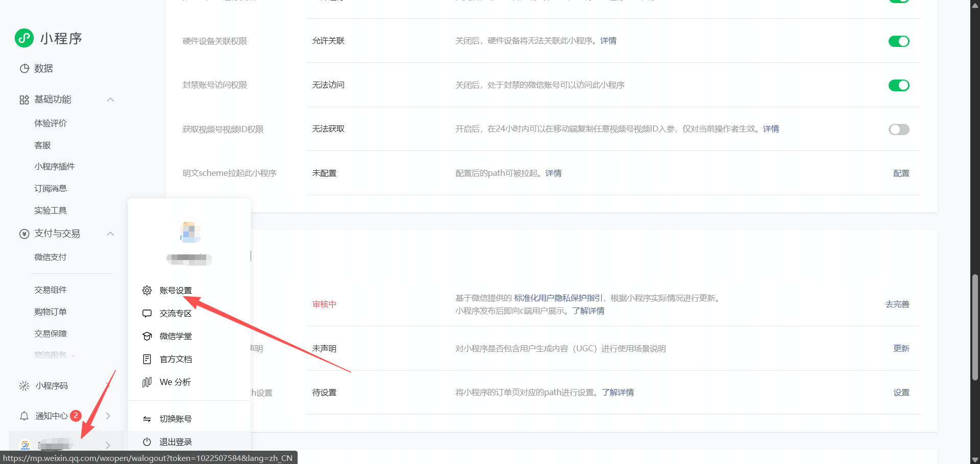Click 退出登录 to log out
980x464 pixels.
pos(175,442)
